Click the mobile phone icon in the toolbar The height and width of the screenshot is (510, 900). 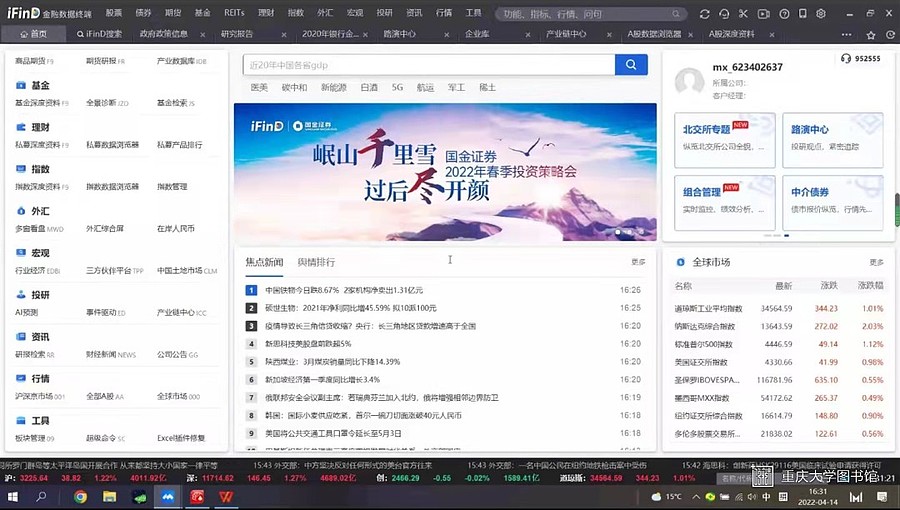tap(803, 14)
